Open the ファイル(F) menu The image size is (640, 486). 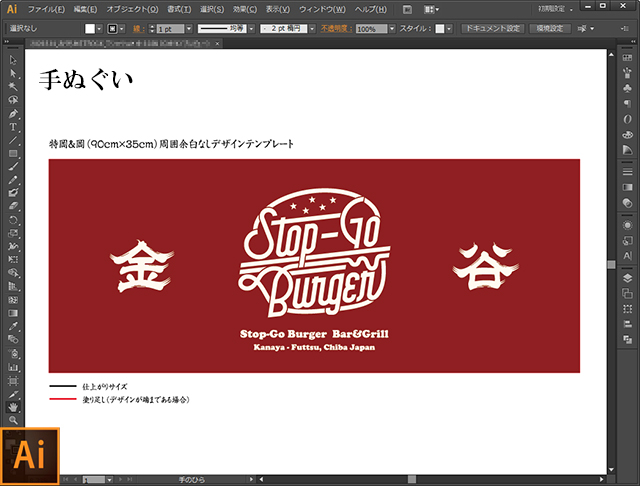[46, 9]
